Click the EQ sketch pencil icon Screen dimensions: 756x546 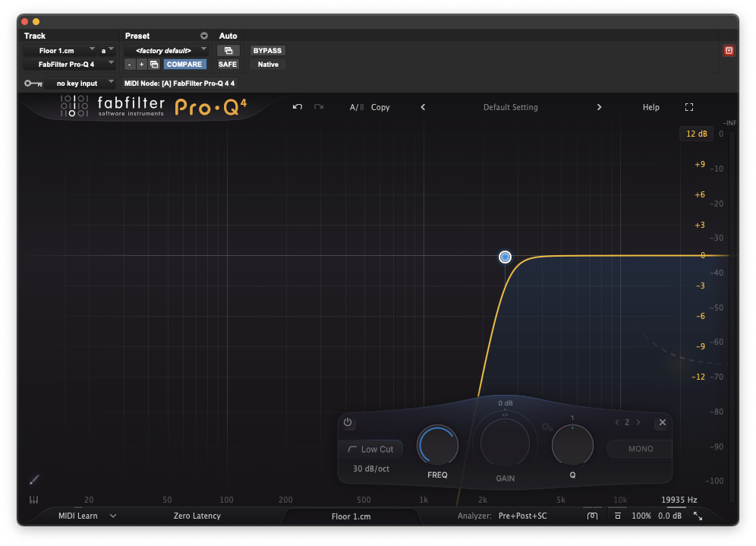point(33,479)
